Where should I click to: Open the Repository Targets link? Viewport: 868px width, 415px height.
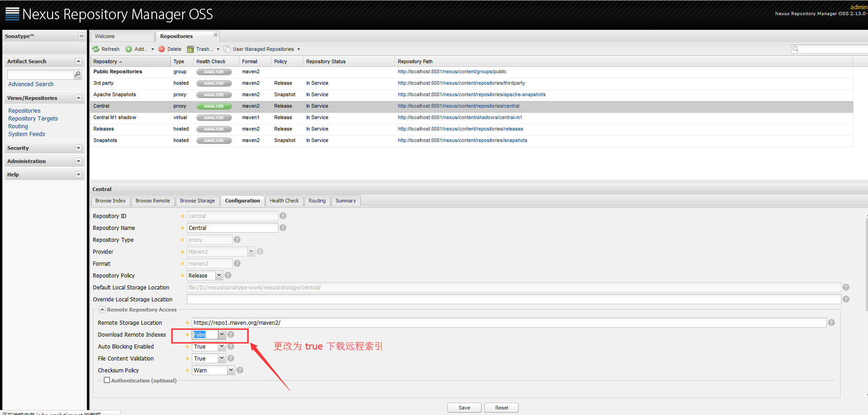coord(33,119)
